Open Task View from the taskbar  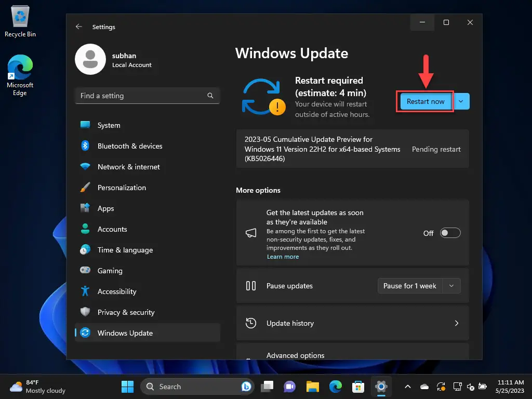click(x=267, y=387)
